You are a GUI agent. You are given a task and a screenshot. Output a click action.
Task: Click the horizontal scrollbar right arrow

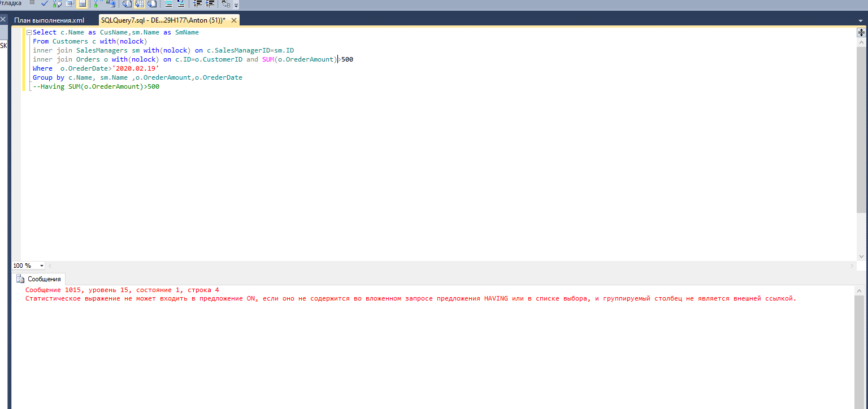click(x=852, y=266)
